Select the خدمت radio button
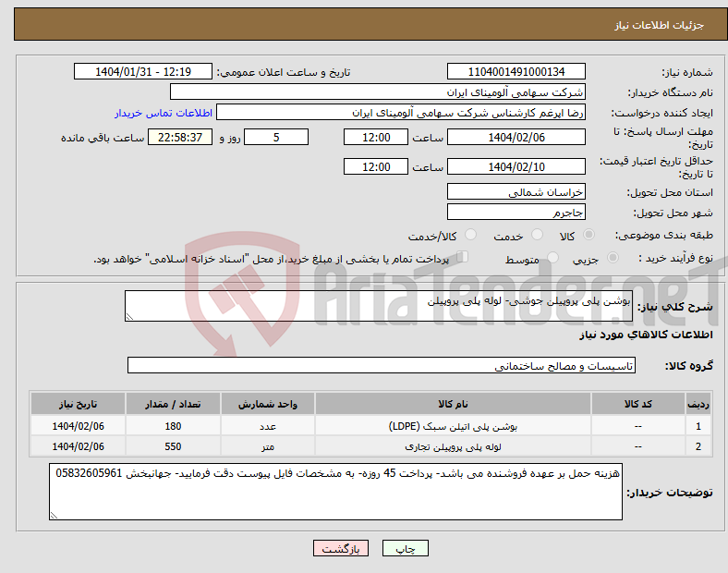This screenshot has height=573, width=728. 537,235
